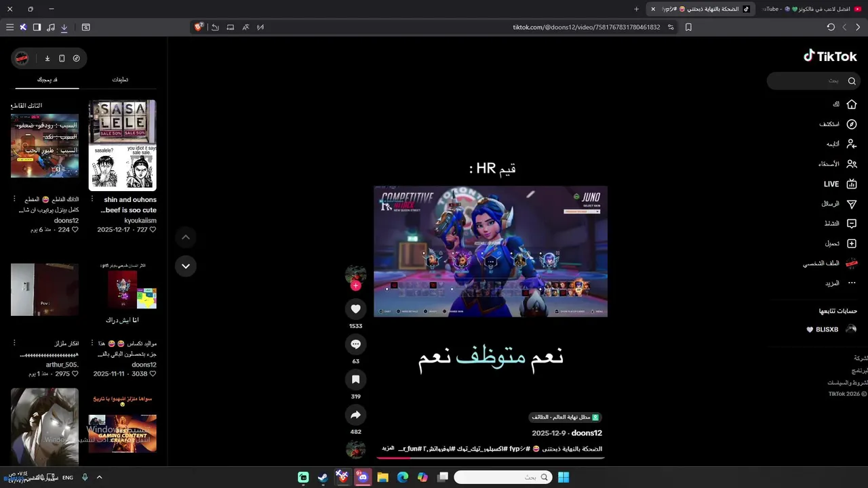Click the TikTok circle icon in floating pill
This screenshot has height=488, width=868.
[76, 58]
